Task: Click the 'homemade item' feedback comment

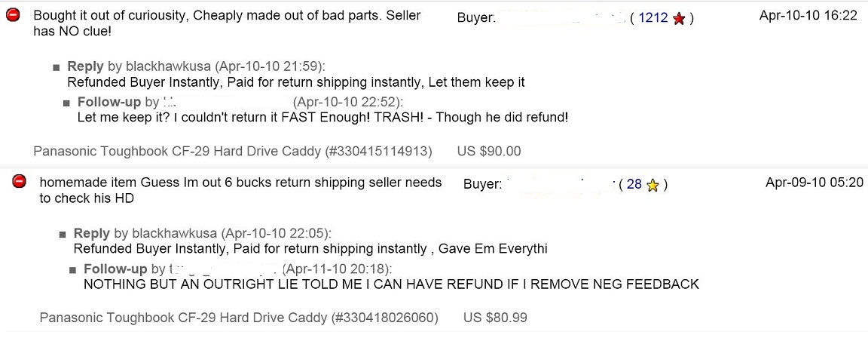Action: point(241,190)
